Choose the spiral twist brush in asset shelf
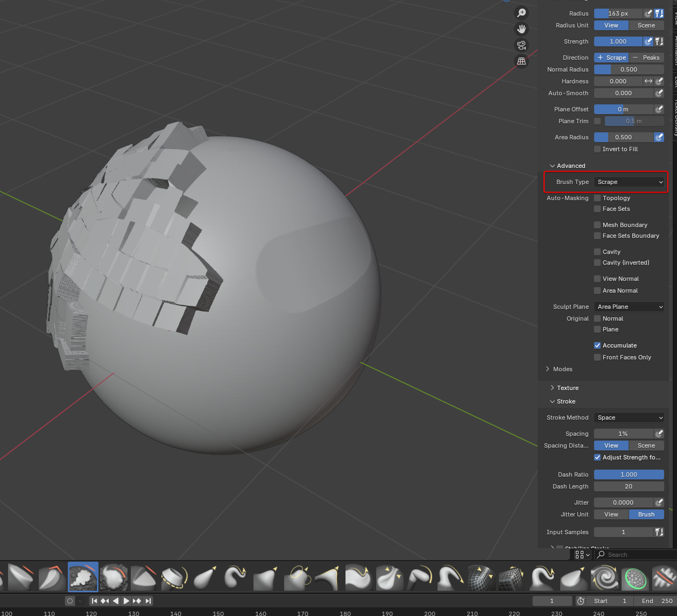The height and width of the screenshot is (616, 677). tap(604, 577)
